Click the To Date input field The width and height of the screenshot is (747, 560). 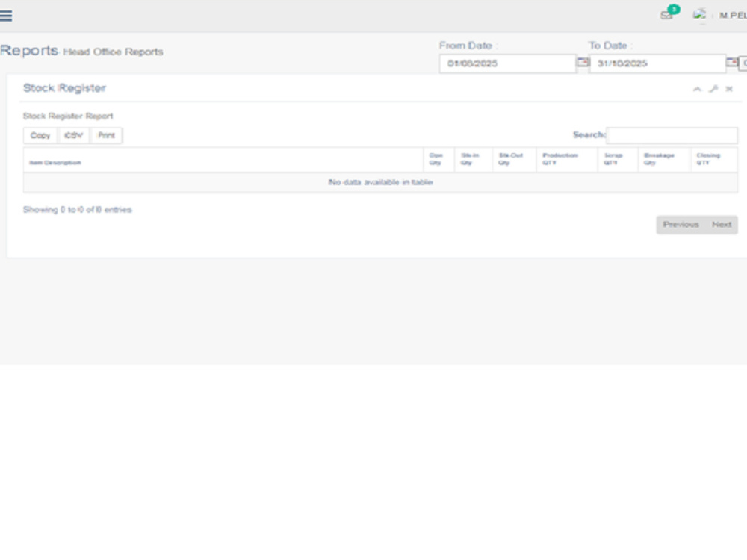point(658,63)
